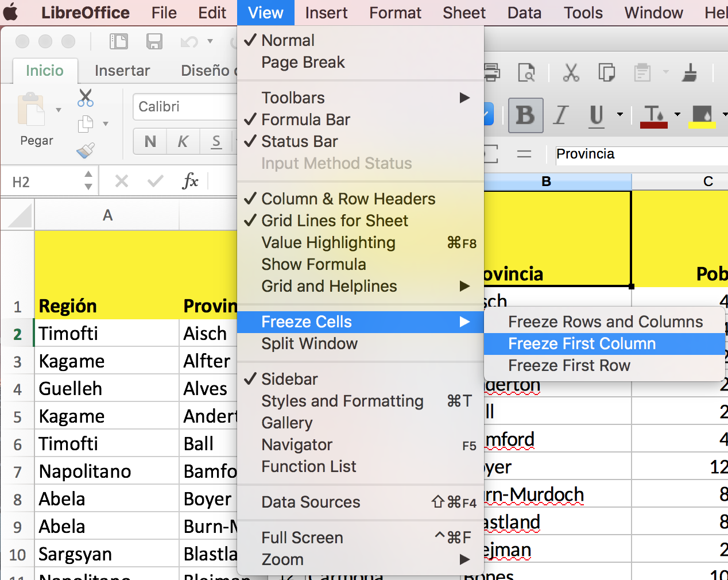Image resolution: width=728 pixels, height=580 pixels.
Task: Click the cancel X icon beside fx
Action: (122, 181)
